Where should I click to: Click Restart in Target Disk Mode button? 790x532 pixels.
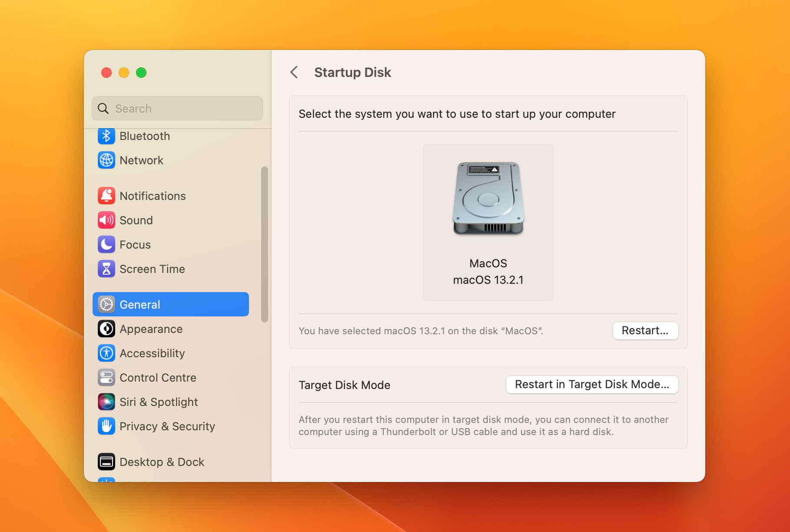coord(592,385)
